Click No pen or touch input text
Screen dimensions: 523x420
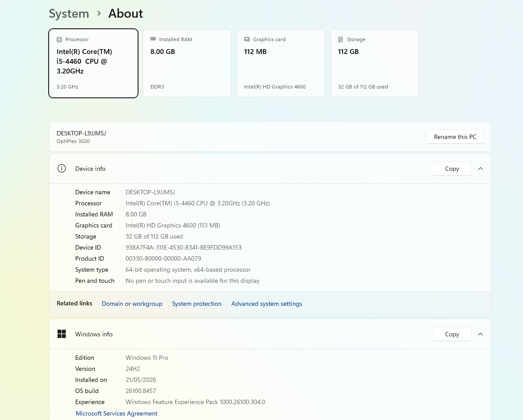click(x=192, y=281)
